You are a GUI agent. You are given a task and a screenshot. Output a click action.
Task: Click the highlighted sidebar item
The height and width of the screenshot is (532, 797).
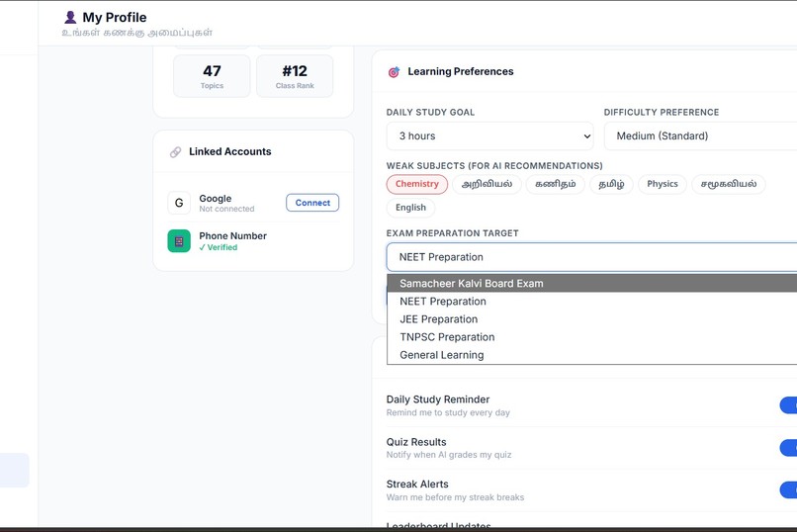click(x=14, y=470)
